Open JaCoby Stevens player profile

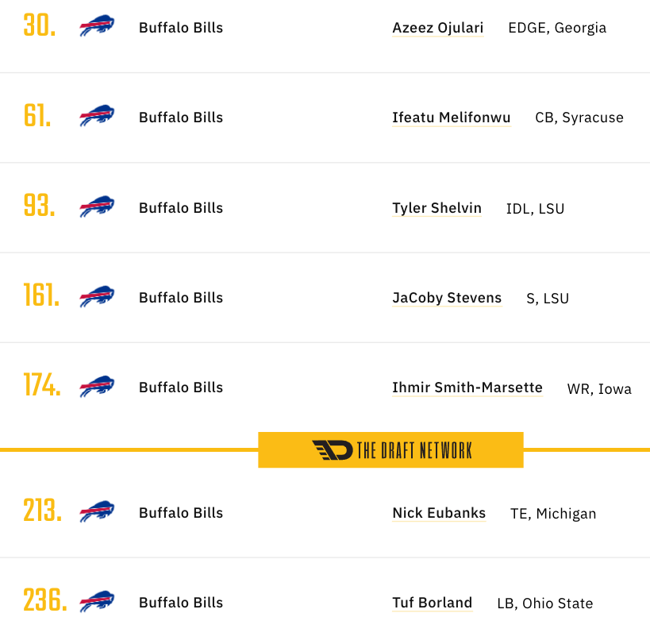coord(447,298)
